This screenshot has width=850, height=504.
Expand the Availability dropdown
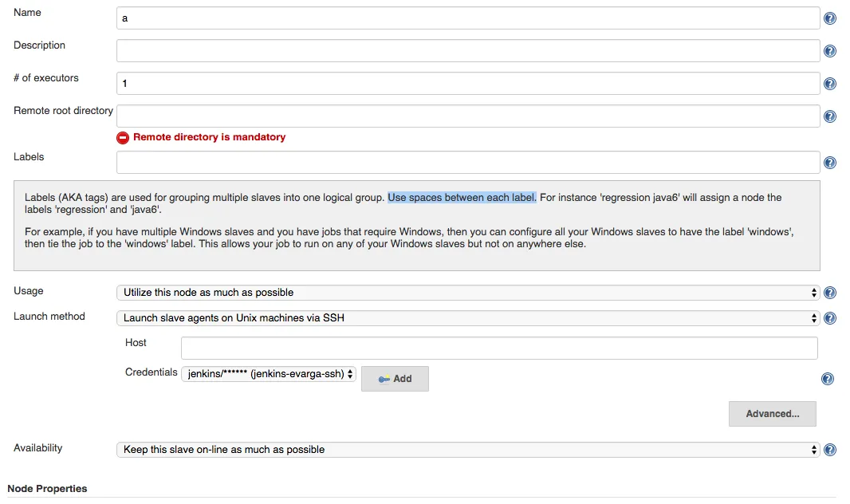pos(467,450)
